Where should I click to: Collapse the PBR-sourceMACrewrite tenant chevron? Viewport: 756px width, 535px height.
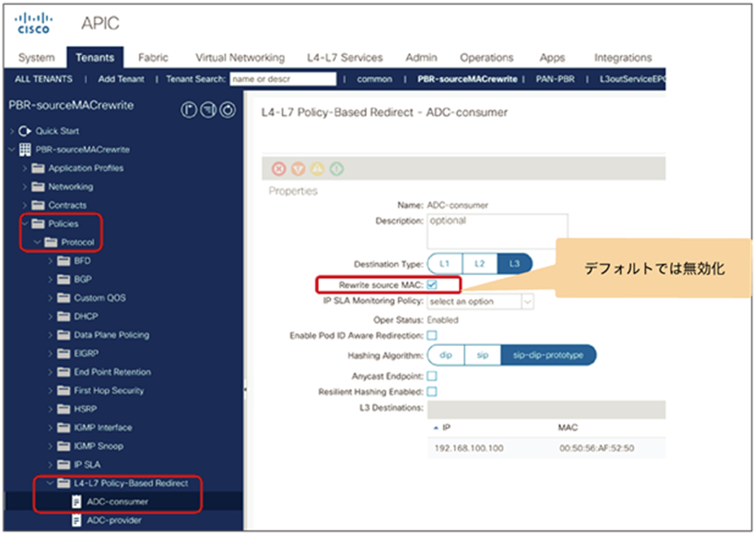[12, 150]
